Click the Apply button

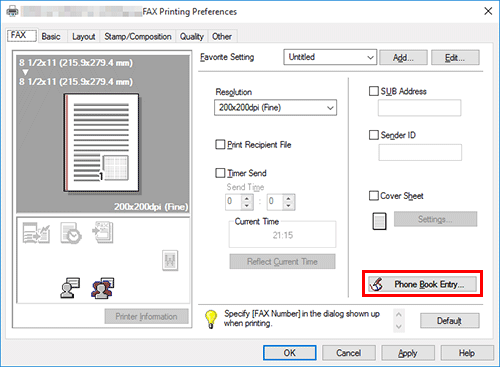tap(408, 353)
